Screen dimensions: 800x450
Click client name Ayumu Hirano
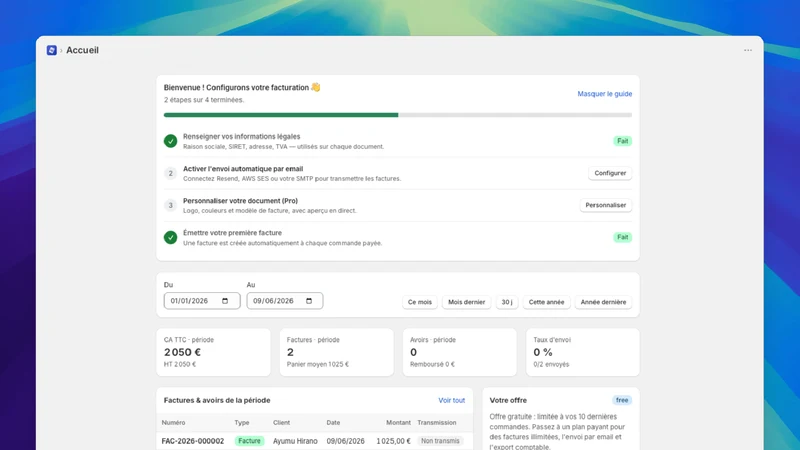[295, 441]
